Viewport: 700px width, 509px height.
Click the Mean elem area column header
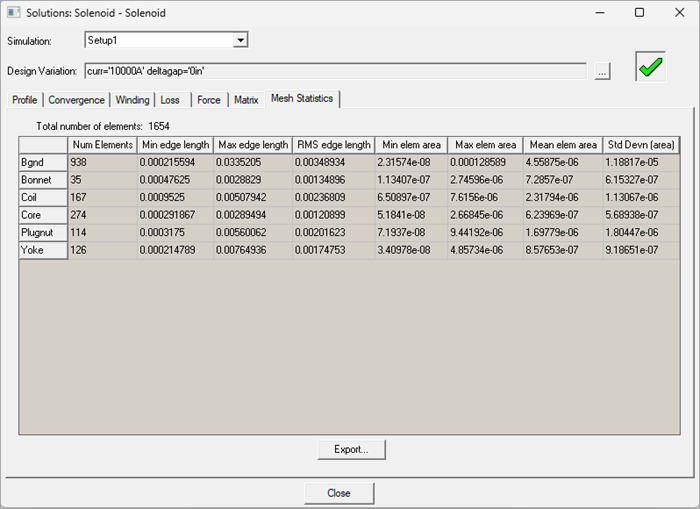[x=563, y=145]
